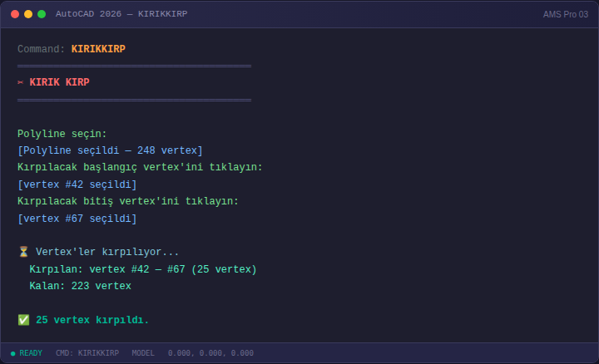599x364 pixels.
Task: Click the yellow minimize window button
Action: 28,14
